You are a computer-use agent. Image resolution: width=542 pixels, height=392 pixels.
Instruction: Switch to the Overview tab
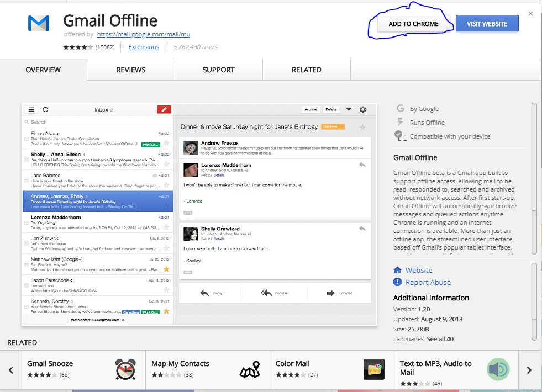coord(43,70)
